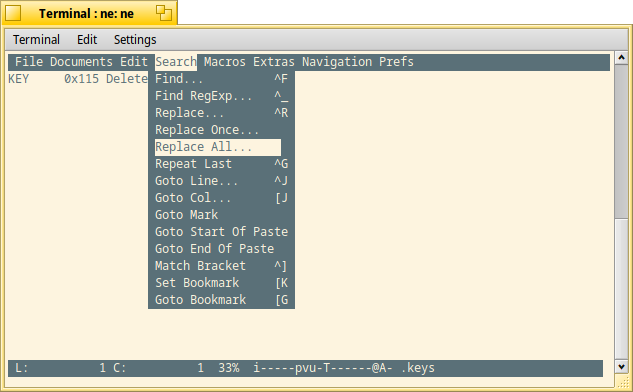Click the yellow window close box
The image size is (633, 392).
click(x=13, y=13)
